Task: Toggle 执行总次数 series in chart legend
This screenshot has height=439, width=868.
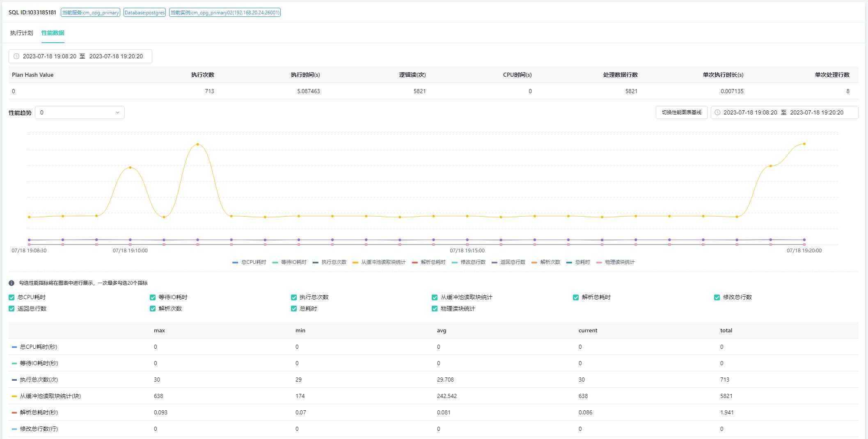Action: [x=330, y=262]
